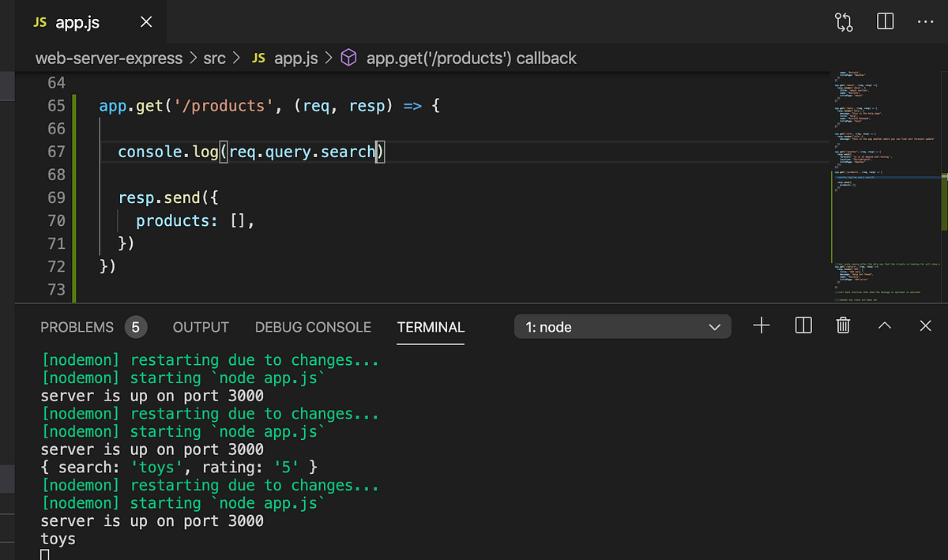Click the JS file icon in breadcrumb
Screen dimensions: 948x560
258,58
